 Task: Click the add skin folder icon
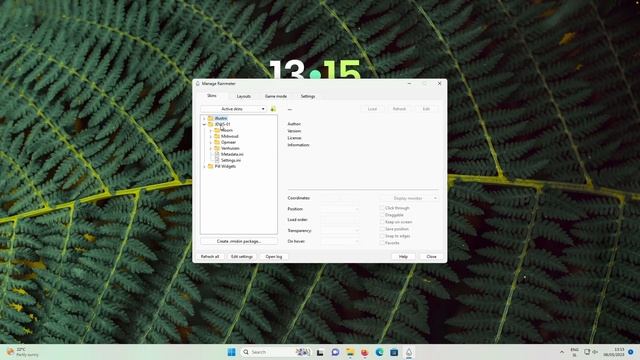(x=273, y=109)
